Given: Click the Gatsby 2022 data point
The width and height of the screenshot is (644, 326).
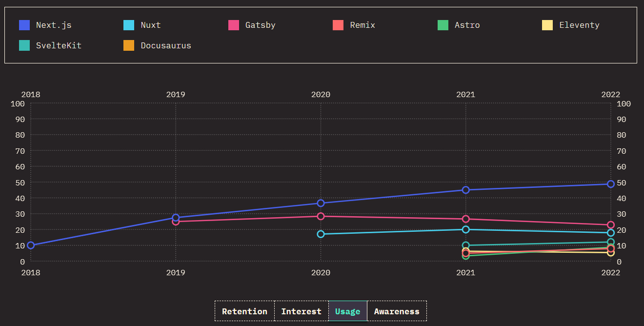Looking at the screenshot, I should coord(610,225).
